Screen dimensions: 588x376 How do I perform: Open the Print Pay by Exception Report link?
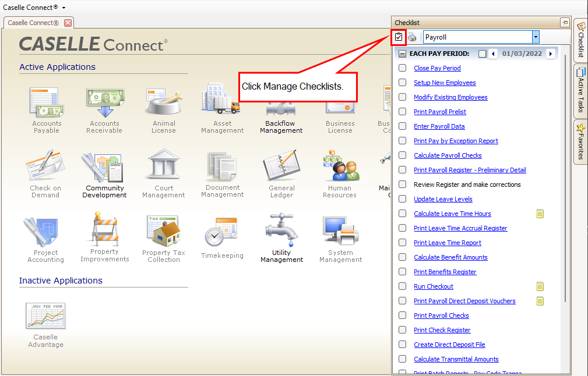pos(456,141)
